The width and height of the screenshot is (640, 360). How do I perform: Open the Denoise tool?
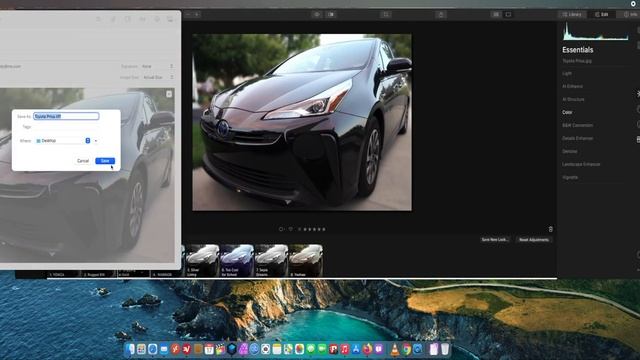(x=570, y=151)
